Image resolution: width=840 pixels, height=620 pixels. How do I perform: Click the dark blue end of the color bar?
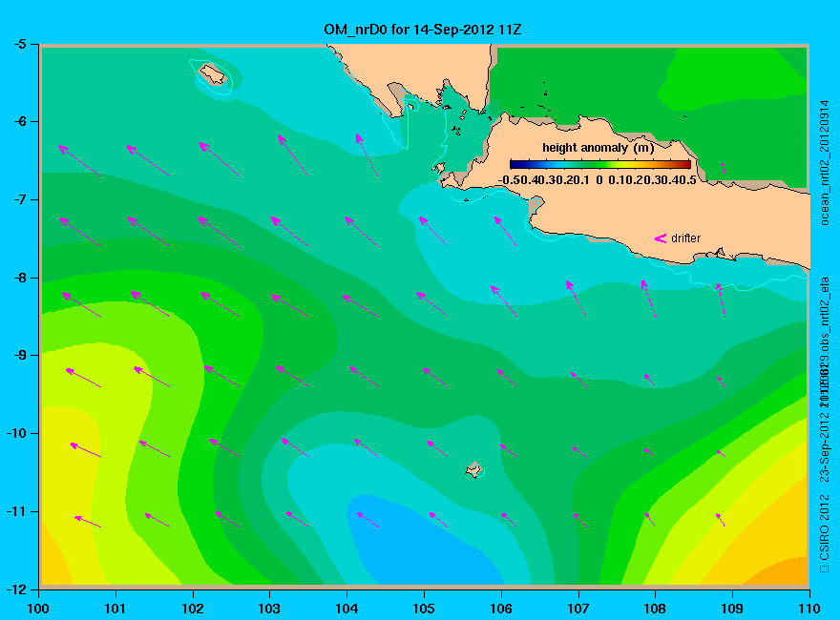[515, 164]
